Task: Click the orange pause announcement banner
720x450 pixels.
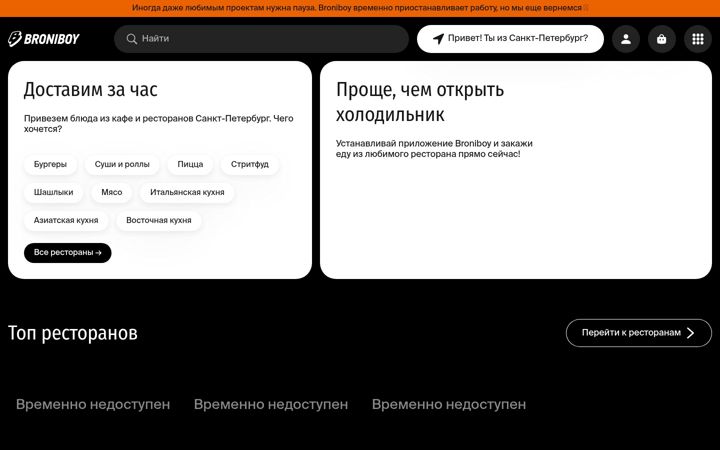Action: [x=360, y=8]
